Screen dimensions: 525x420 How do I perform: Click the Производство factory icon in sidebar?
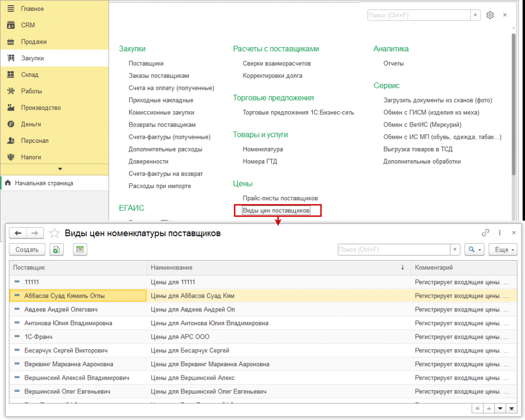(11, 108)
